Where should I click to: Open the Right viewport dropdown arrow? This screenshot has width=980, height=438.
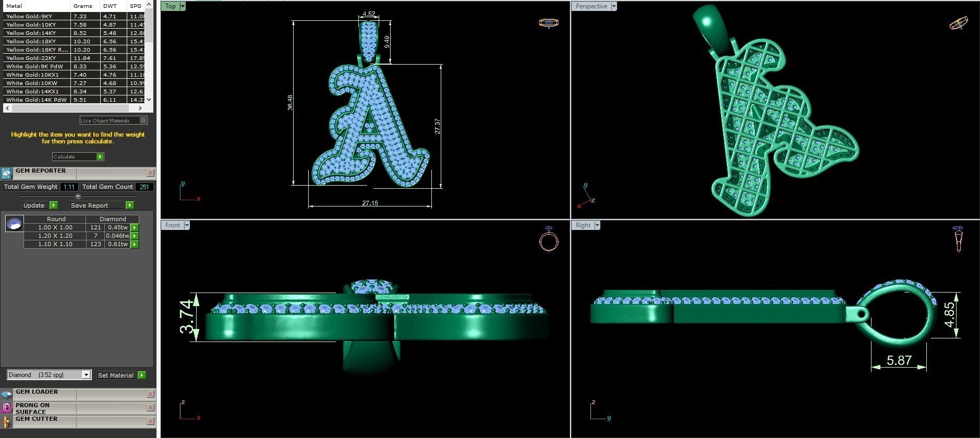coord(597,225)
